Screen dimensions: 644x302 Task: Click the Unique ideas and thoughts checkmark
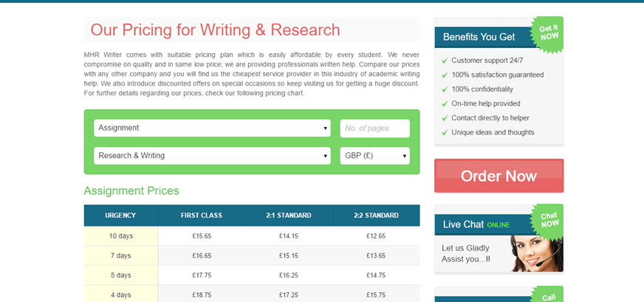tap(445, 133)
